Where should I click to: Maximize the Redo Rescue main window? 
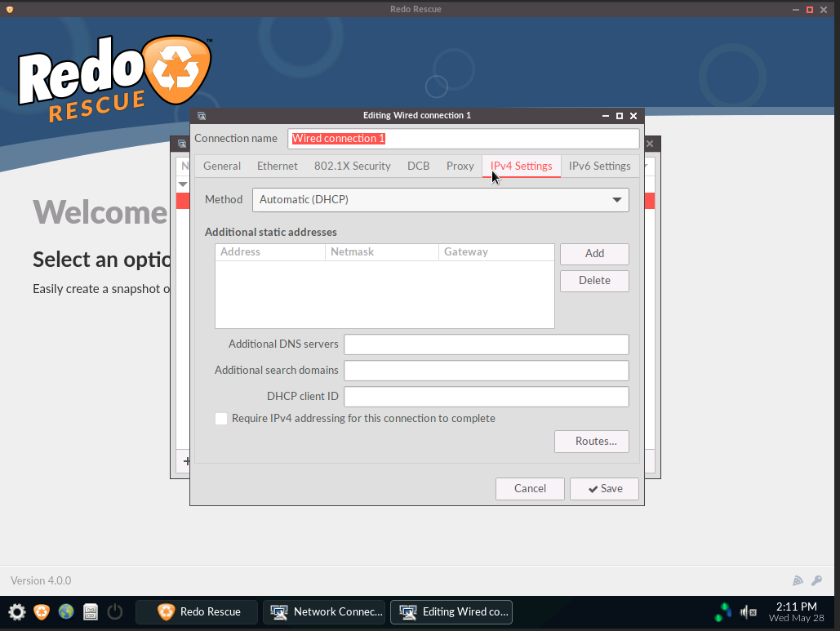810,10
